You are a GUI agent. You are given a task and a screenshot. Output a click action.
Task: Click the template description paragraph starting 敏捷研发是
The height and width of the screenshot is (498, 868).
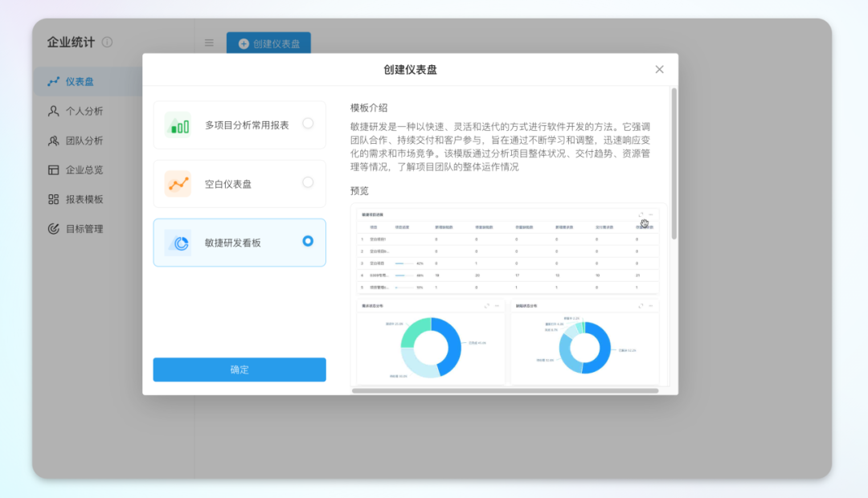click(501, 147)
